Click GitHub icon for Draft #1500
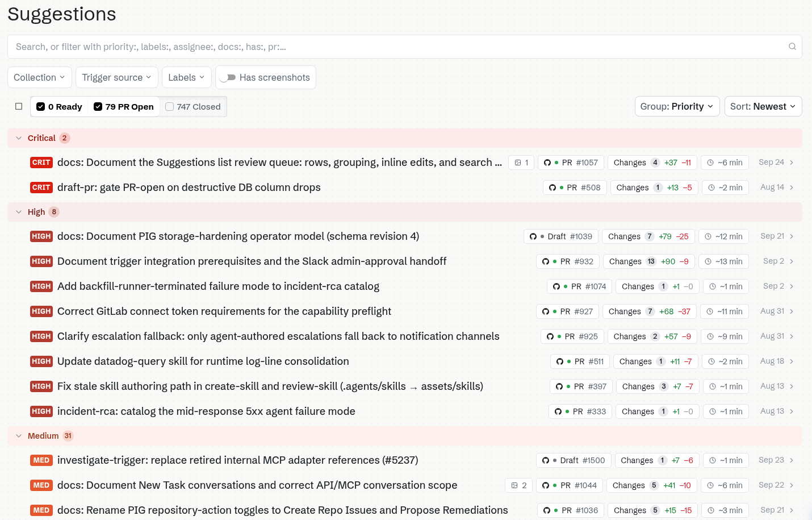Screen dimensions: 812x520 coord(546,460)
